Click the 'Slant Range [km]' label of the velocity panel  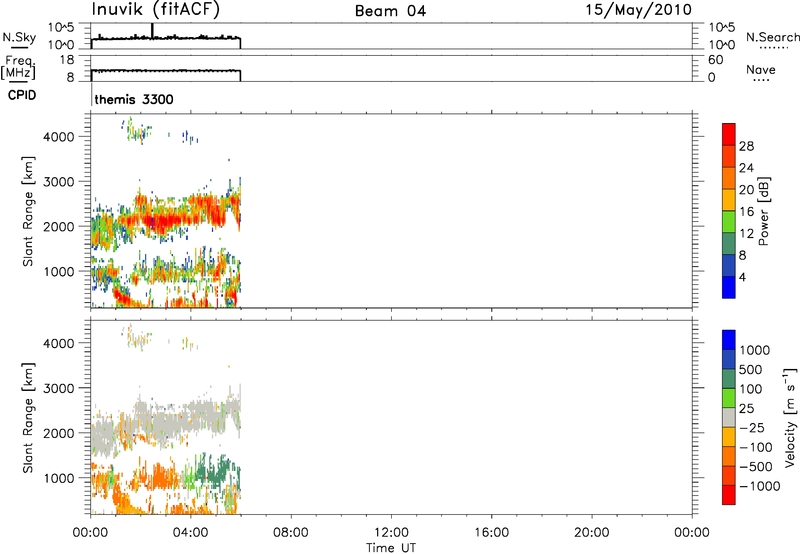tap(28, 418)
